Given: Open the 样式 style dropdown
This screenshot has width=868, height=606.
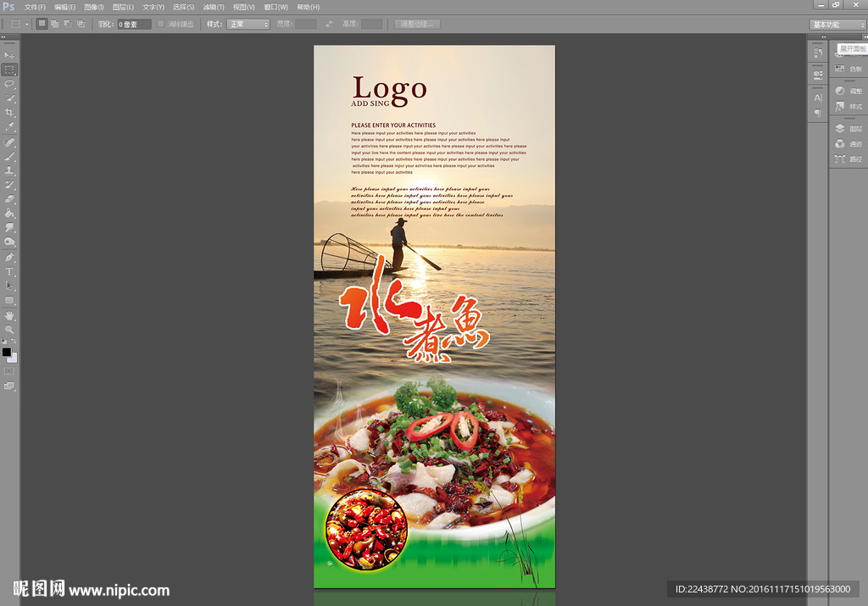Looking at the screenshot, I should coord(248,25).
